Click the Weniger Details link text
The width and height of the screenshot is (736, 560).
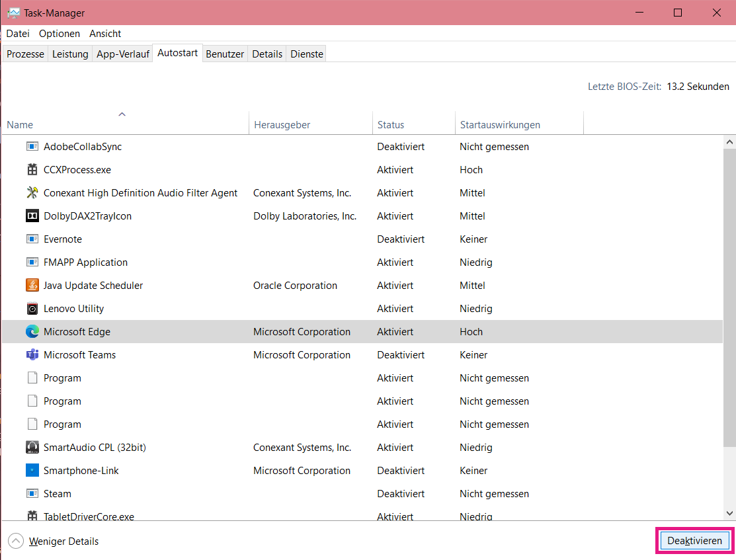click(63, 541)
